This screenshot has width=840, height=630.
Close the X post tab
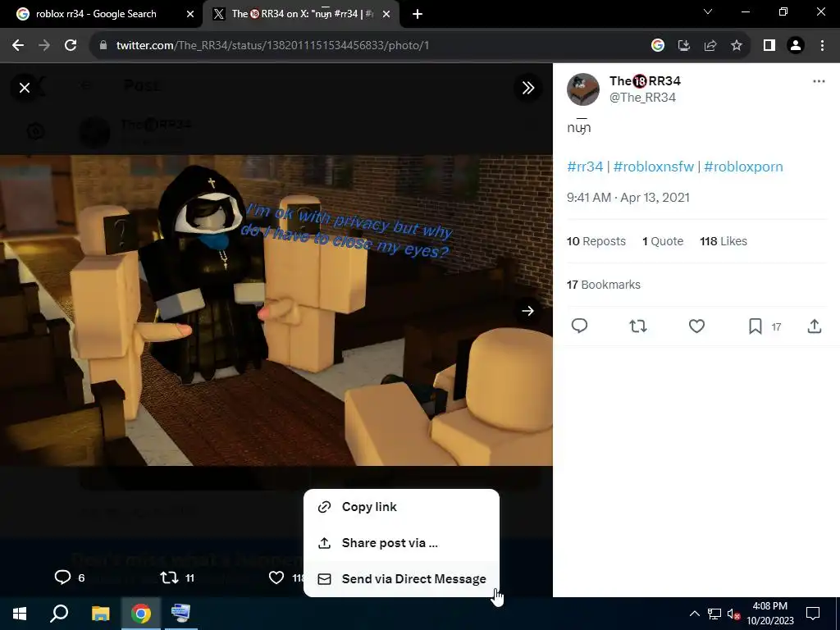point(386,15)
